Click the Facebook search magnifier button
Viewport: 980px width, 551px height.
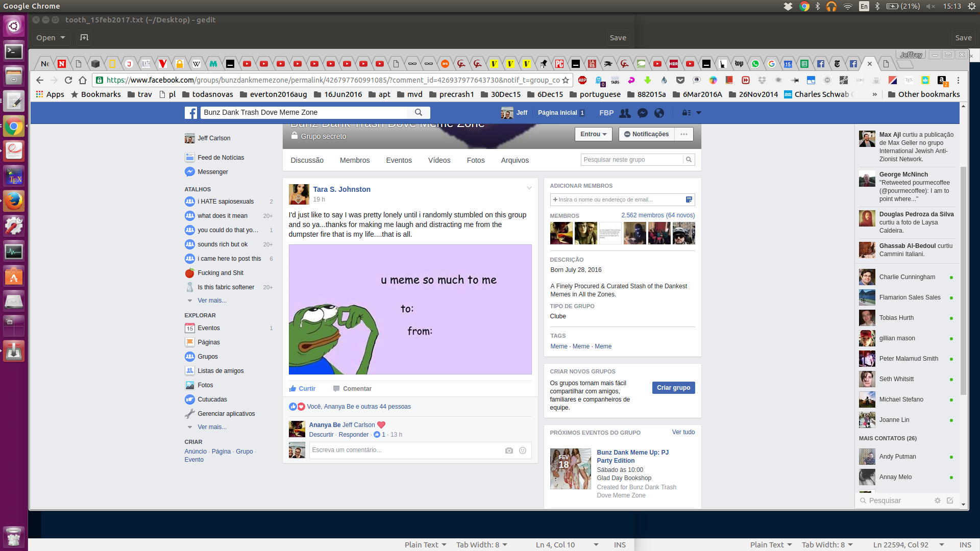419,112
